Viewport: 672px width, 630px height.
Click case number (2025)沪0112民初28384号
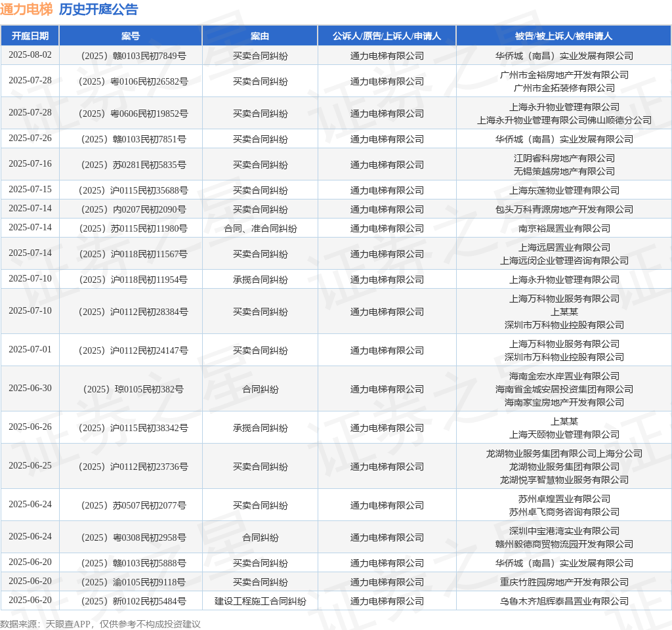tap(133, 312)
